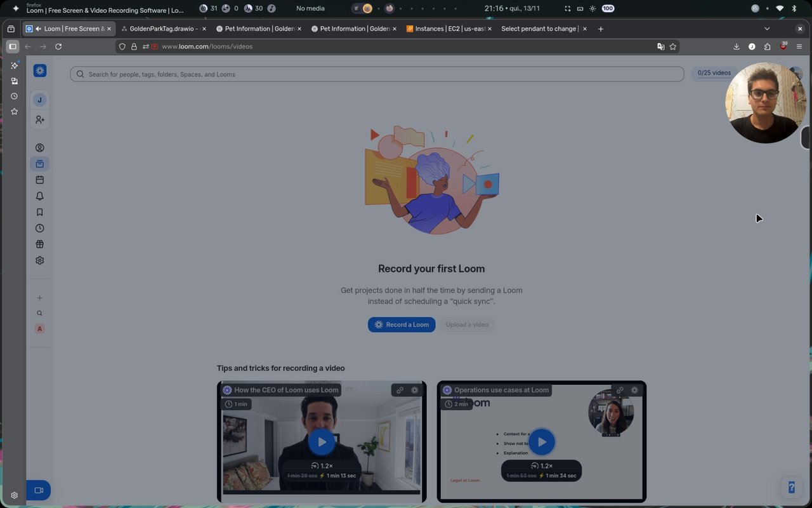Screen dimensions: 812x508
Task: Click the translate page icon in address bar
Action: tap(661, 46)
